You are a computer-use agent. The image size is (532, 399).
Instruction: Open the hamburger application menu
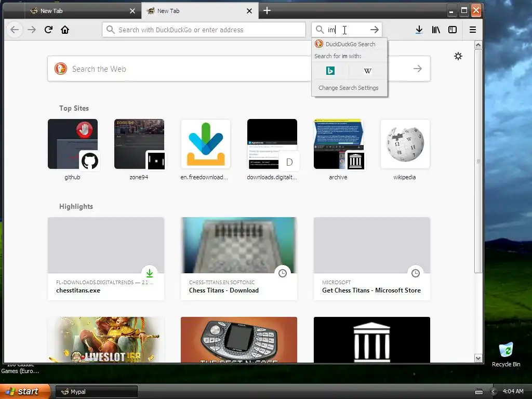point(473,30)
